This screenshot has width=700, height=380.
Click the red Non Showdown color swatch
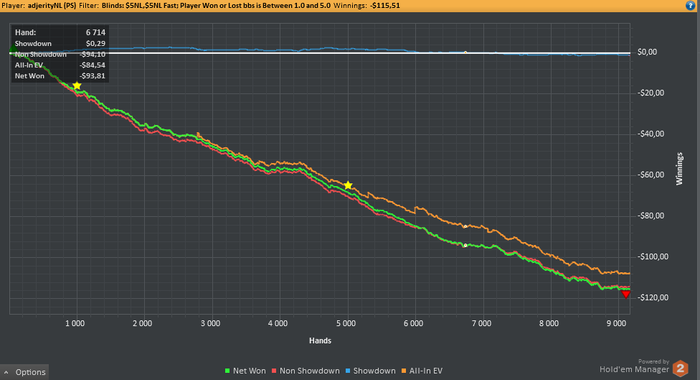tap(274, 371)
